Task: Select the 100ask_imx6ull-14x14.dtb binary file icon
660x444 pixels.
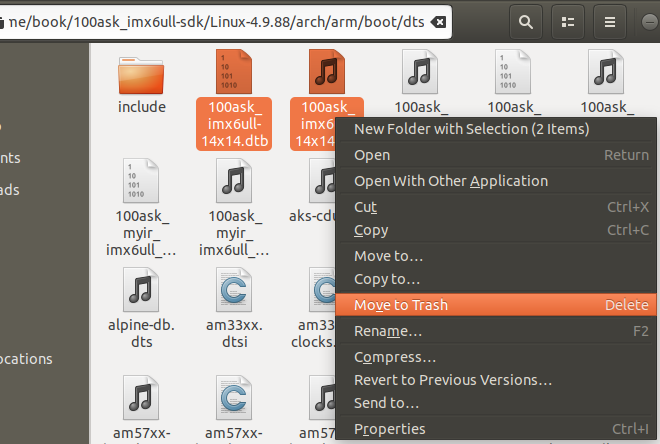Action: [x=234, y=72]
